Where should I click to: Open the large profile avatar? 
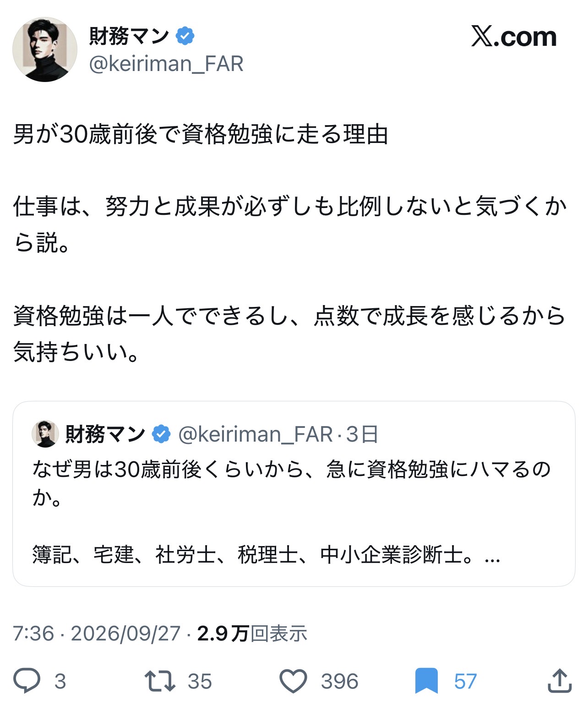coord(44,50)
